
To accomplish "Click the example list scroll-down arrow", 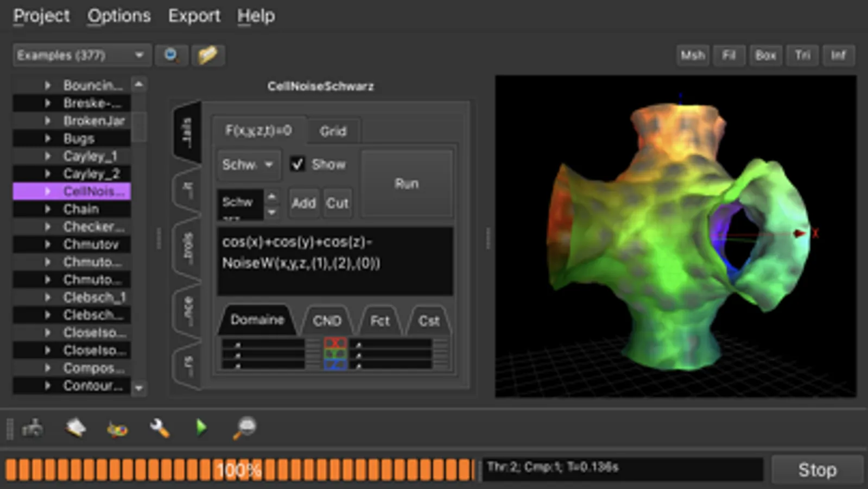I will point(139,387).
